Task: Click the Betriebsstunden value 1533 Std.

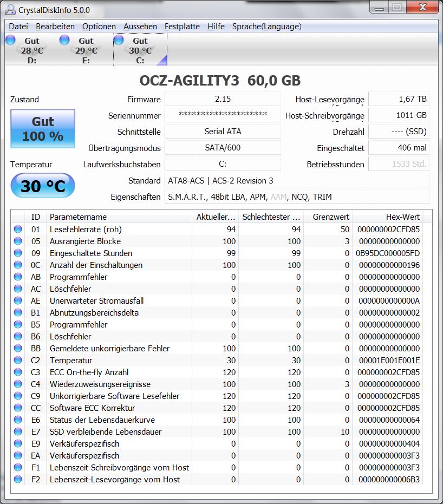Action: click(399, 164)
